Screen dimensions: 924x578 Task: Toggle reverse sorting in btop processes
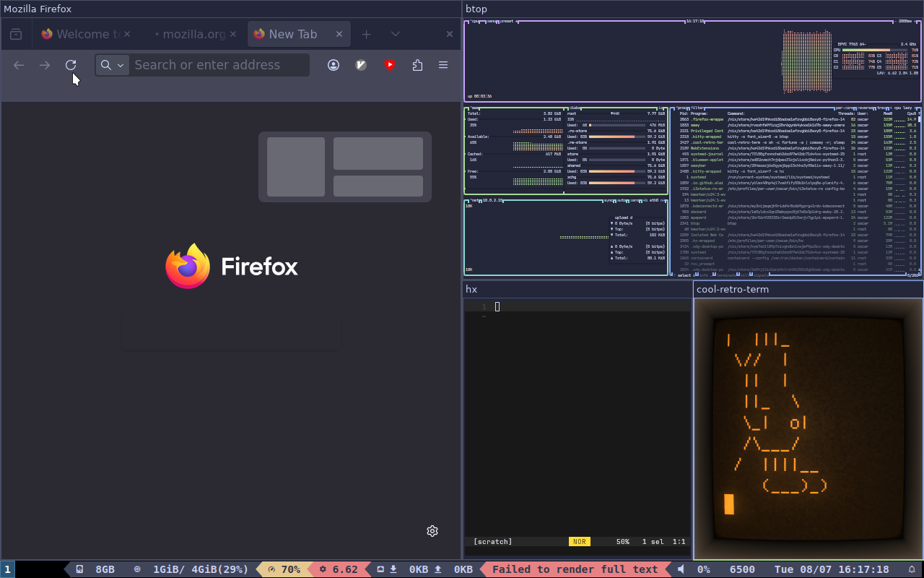click(x=866, y=108)
